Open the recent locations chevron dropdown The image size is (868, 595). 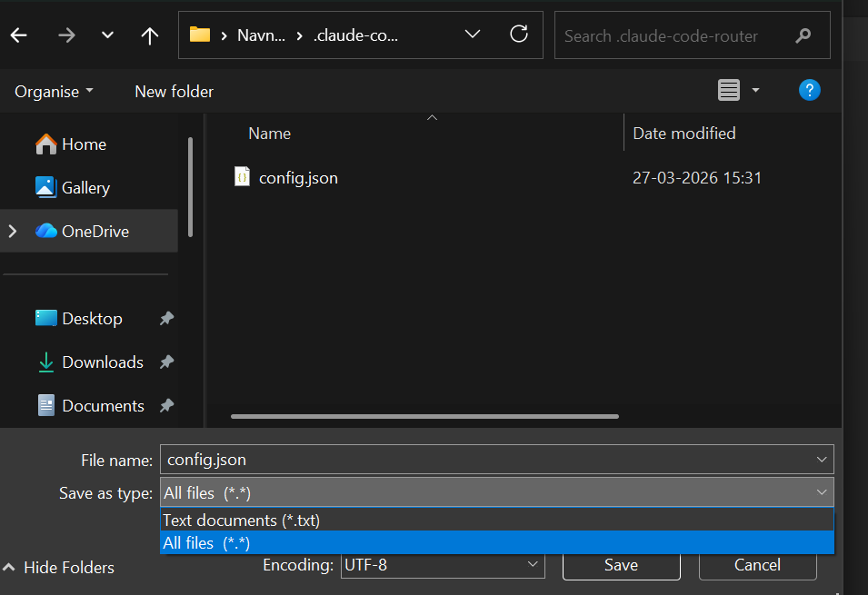pyautogui.click(x=108, y=35)
